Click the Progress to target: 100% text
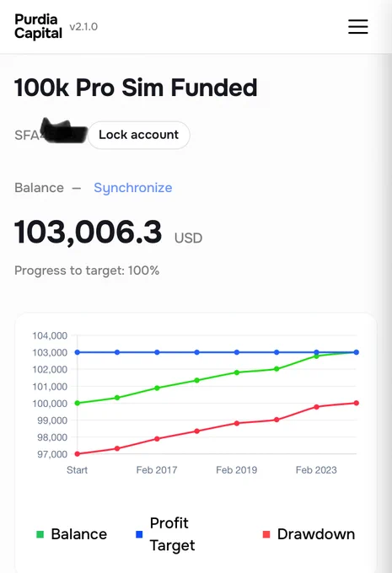The height and width of the screenshot is (573, 392). click(87, 270)
